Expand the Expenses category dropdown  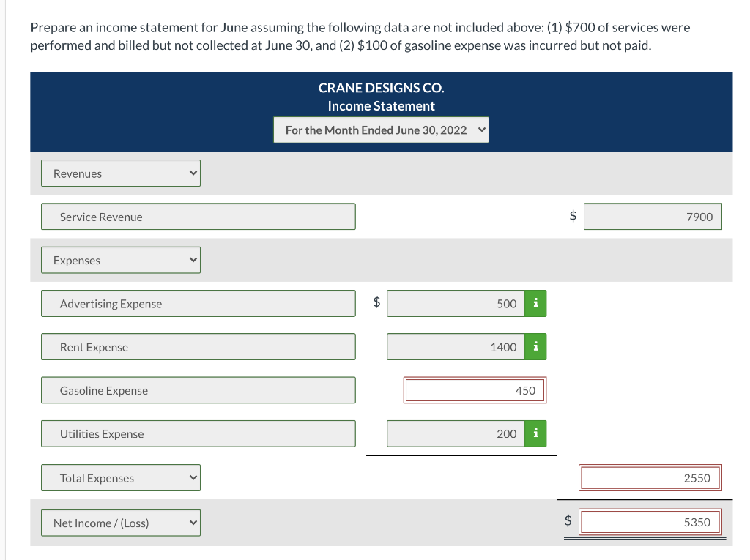[121, 260]
